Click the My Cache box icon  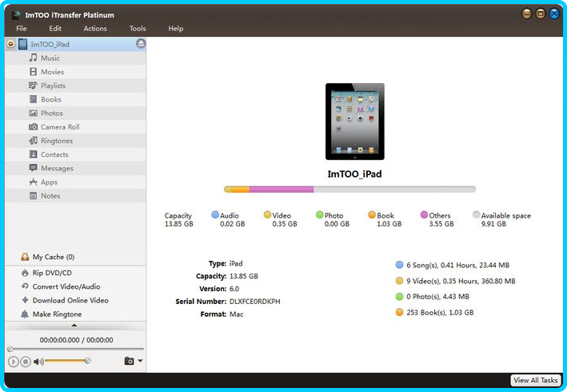click(25, 257)
